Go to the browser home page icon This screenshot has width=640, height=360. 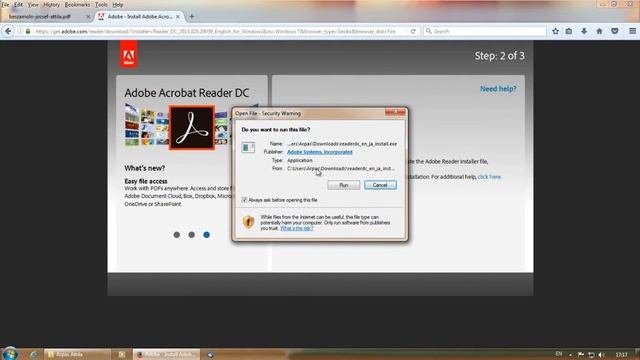pos(599,31)
